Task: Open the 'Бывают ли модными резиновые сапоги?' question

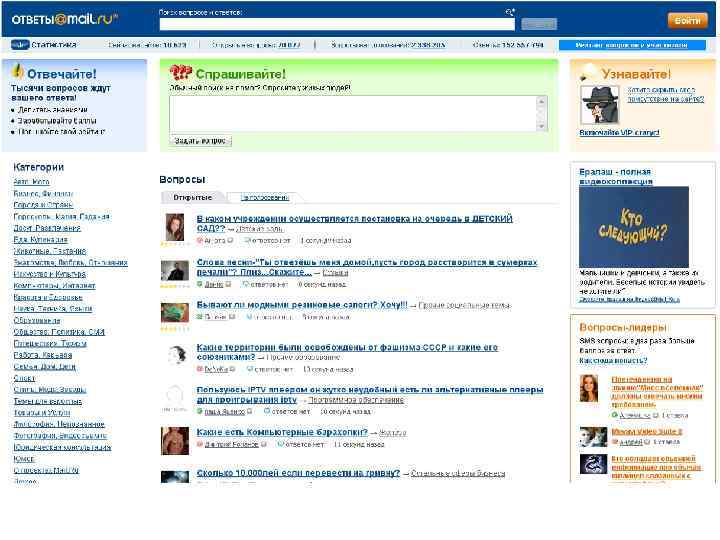Action: 302,305
